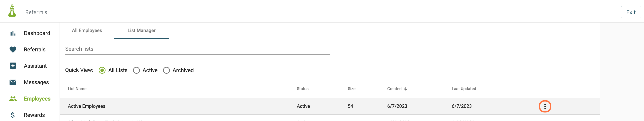
Task: Sort by the List Name column header
Action: (77, 89)
